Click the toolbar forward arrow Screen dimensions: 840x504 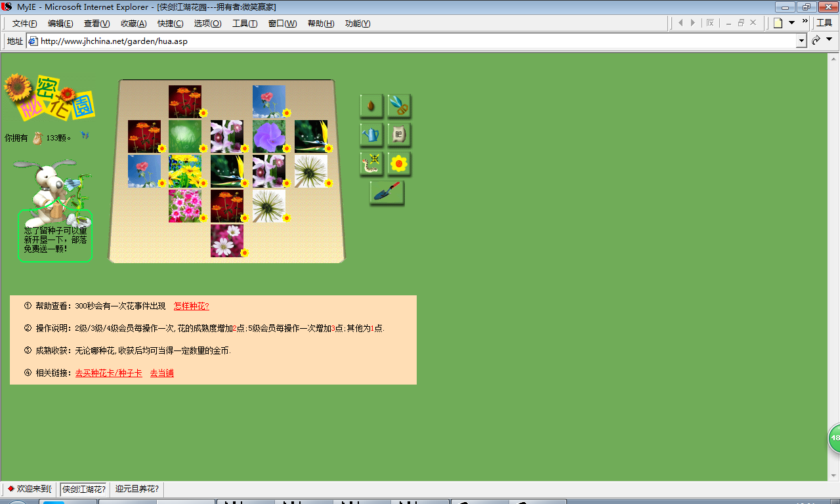pyautogui.click(x=692, y=23)
